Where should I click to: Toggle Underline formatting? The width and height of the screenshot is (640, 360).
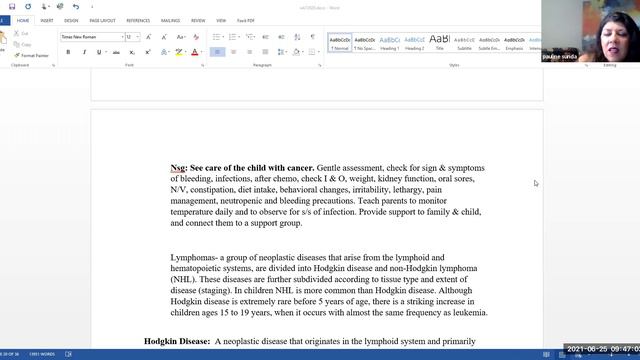(99, 52)
